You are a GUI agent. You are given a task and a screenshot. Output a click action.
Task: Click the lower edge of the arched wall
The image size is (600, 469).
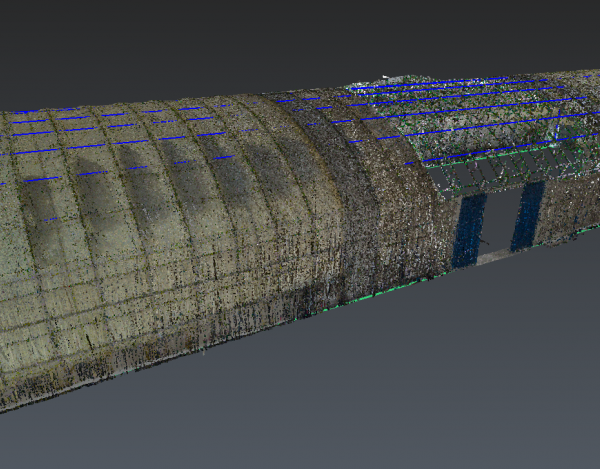[x=200, y=350]
